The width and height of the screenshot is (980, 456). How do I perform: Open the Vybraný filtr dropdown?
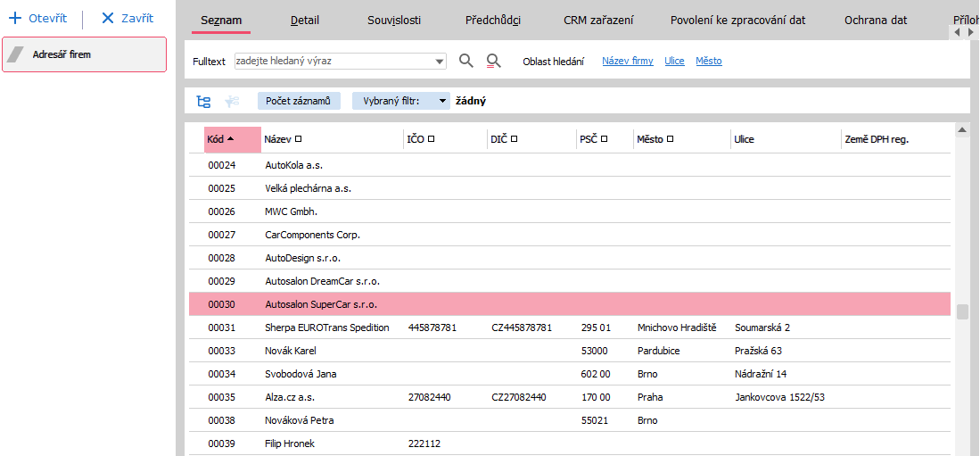click(443, 102)
